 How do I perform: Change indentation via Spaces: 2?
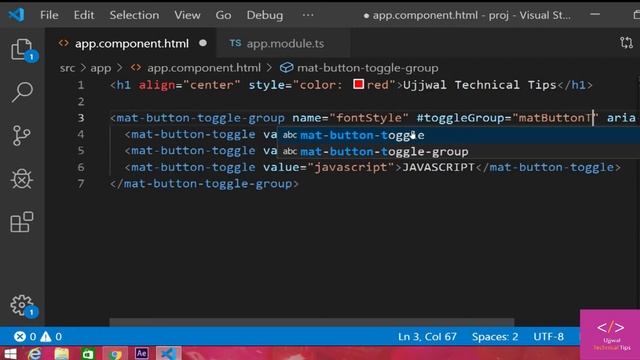[495, 337]
